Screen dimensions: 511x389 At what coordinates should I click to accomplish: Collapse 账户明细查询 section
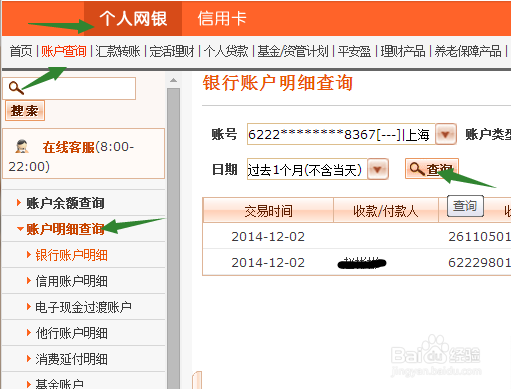66,229
